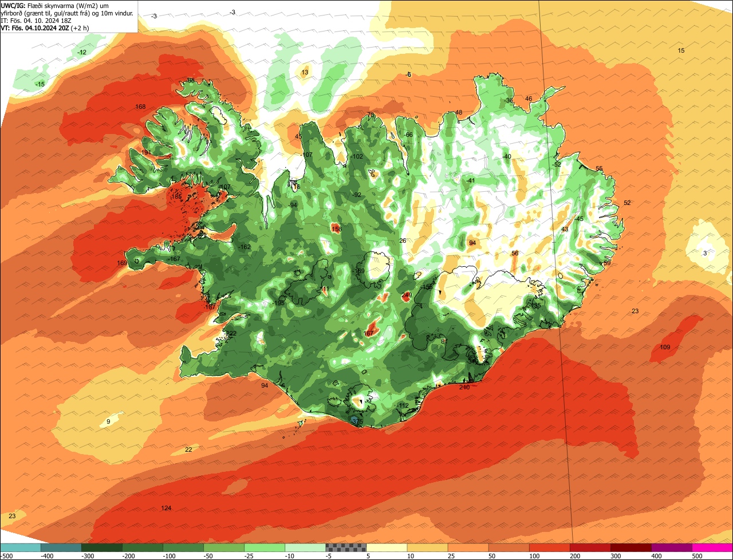This screenshot has height=560, width=733.
Task: Click the map value -102 in north Iceland
Action: 357,156
